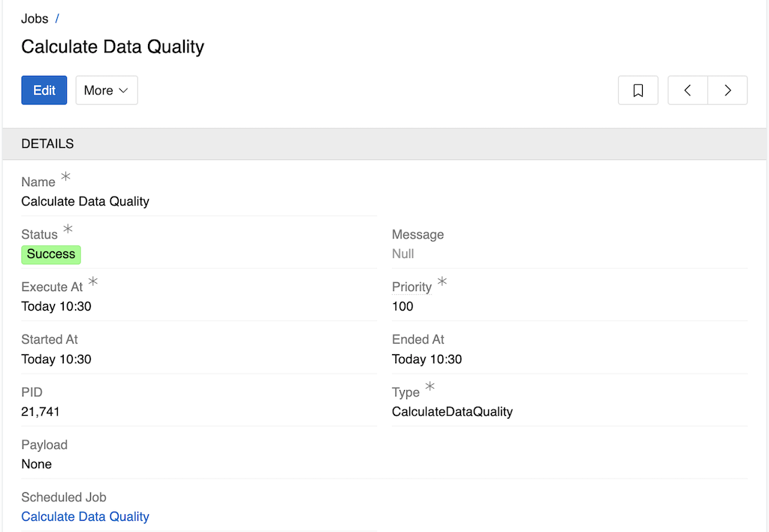Go to the next job record

point(727,90)
